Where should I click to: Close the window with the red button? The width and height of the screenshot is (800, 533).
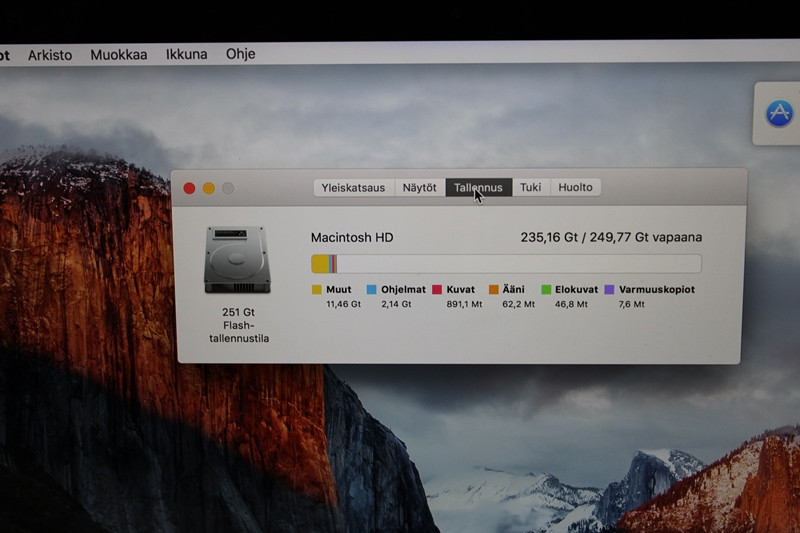coord(189,188)
